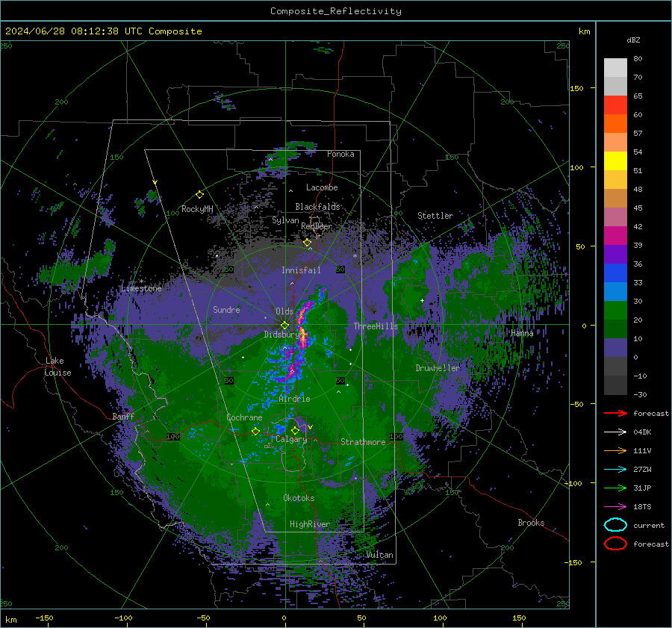Click the light blue 30-33 dBZ swatch
The height and width of the screenshot is (628, 672).
click(x=615, y=291)
